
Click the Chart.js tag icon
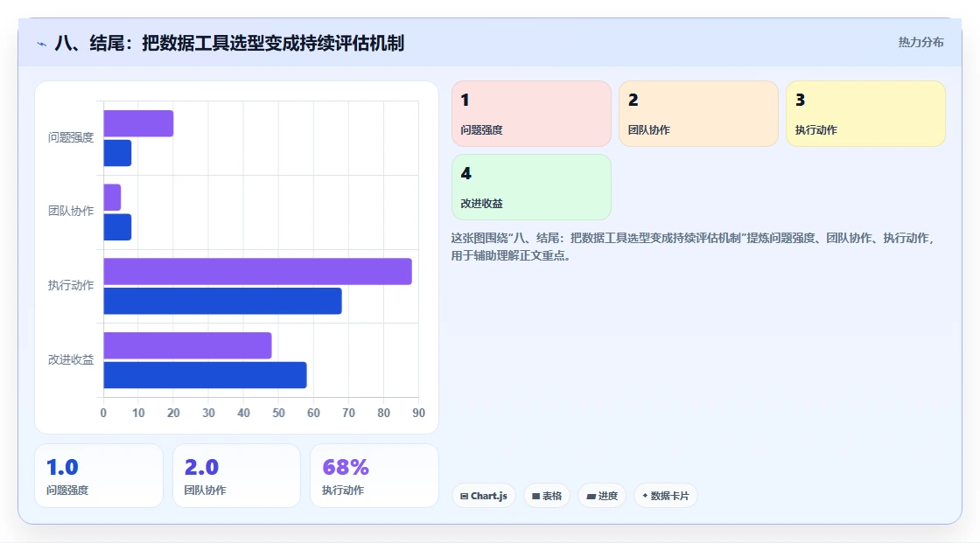coord(464,496)
